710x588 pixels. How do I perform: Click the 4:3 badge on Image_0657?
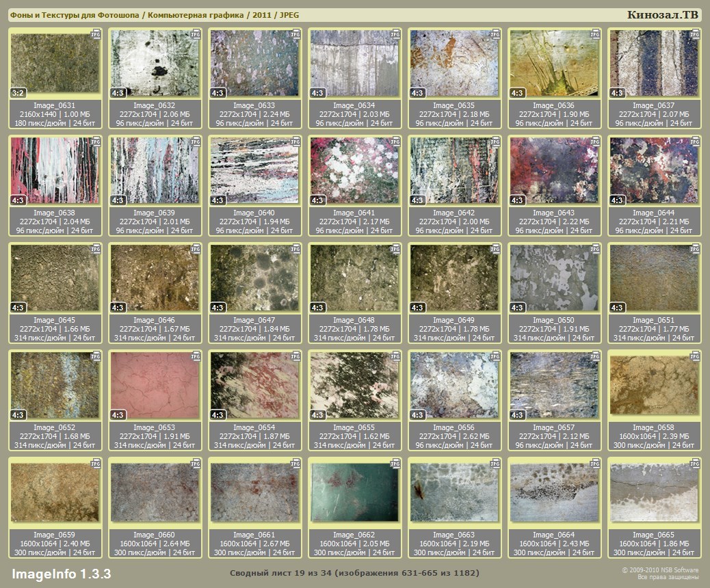point(517,415)
